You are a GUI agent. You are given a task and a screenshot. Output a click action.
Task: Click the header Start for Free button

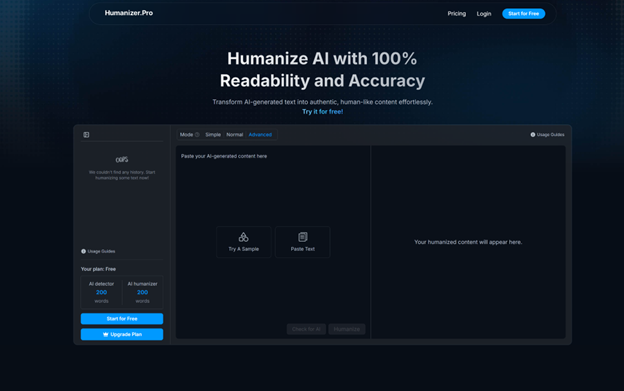coord(523,14)
